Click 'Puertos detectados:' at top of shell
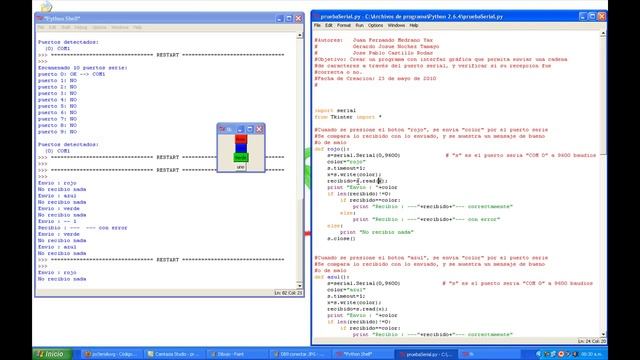The image size is (640, 360). tap(68, 42)
